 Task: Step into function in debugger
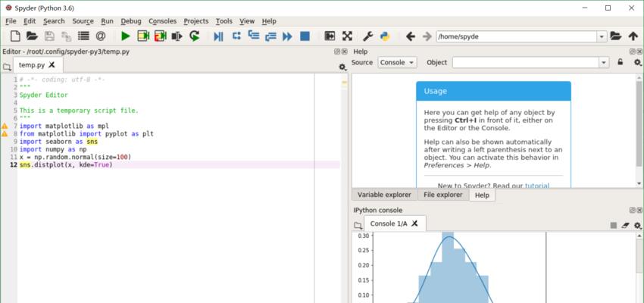pyautogui.click(x=254, y=36)
